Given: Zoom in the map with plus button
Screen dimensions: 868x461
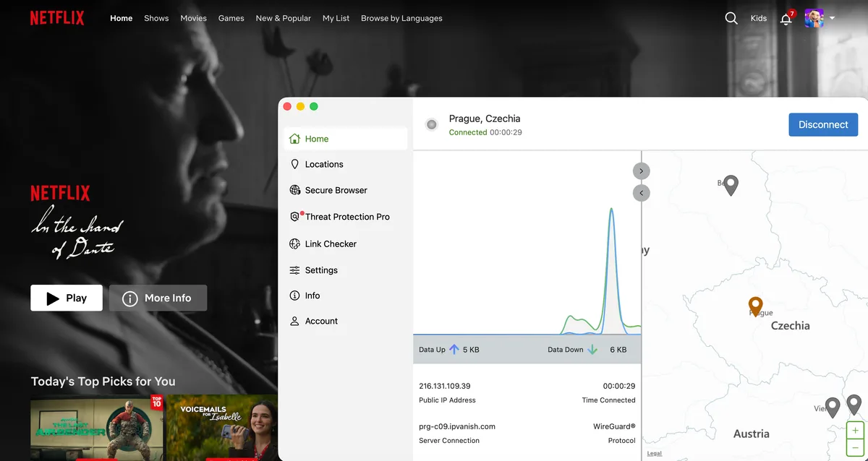Looking at the screenshot, I should [x=855, y=430].
